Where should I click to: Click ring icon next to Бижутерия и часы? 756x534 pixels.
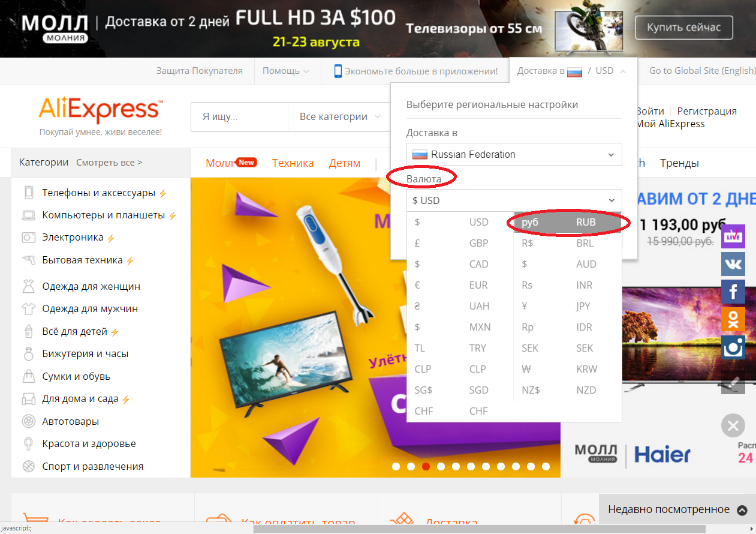pos(28,354)
